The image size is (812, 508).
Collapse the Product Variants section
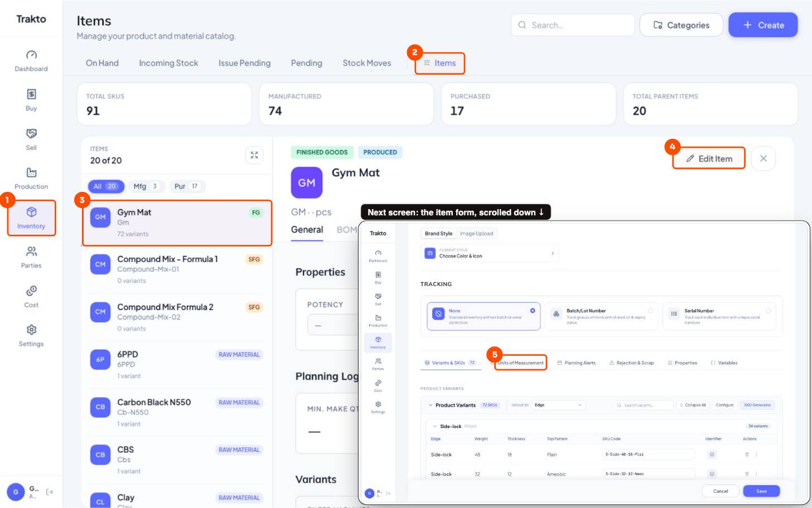coord(431,405)
